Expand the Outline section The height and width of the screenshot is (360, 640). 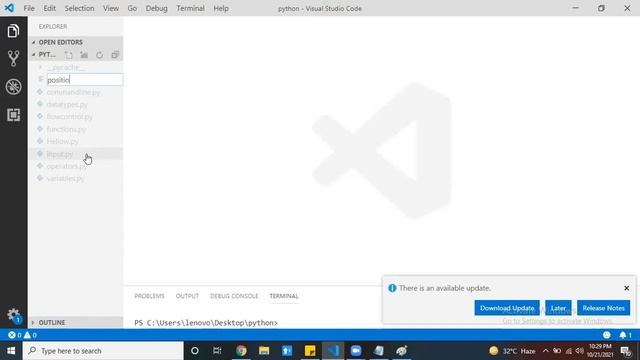pos(76,322)
